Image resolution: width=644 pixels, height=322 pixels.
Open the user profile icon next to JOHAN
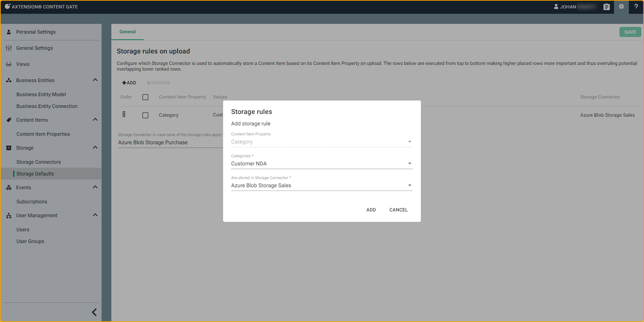pos(556,7)
